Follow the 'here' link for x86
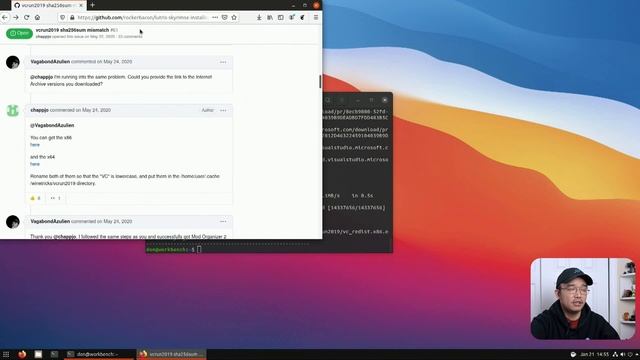The width and height of the screenshot is (640, 360). (35, 145)
